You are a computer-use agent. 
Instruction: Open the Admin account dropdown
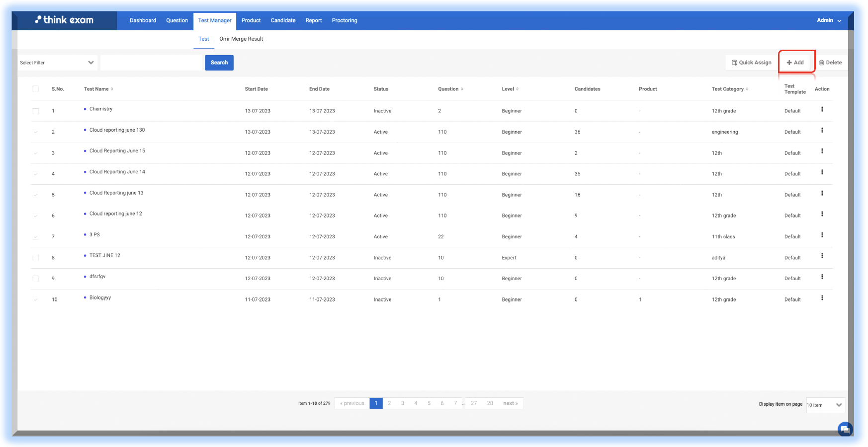[x=829, y=20]
